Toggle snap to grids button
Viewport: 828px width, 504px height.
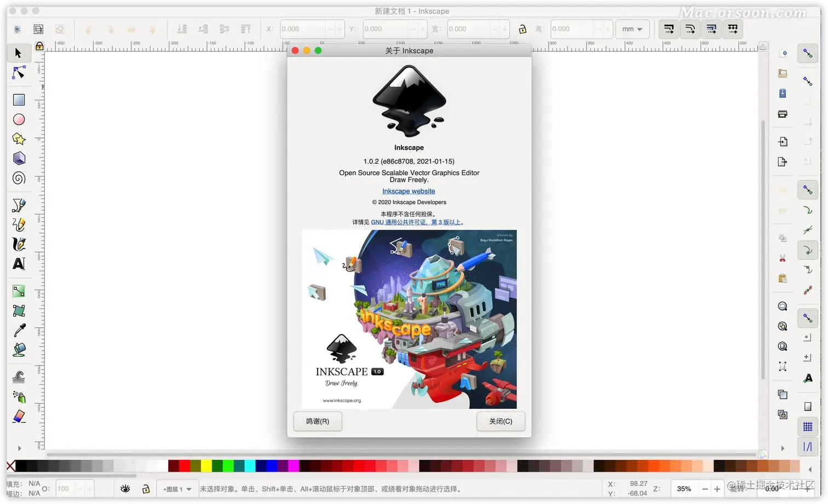(808, 427)
